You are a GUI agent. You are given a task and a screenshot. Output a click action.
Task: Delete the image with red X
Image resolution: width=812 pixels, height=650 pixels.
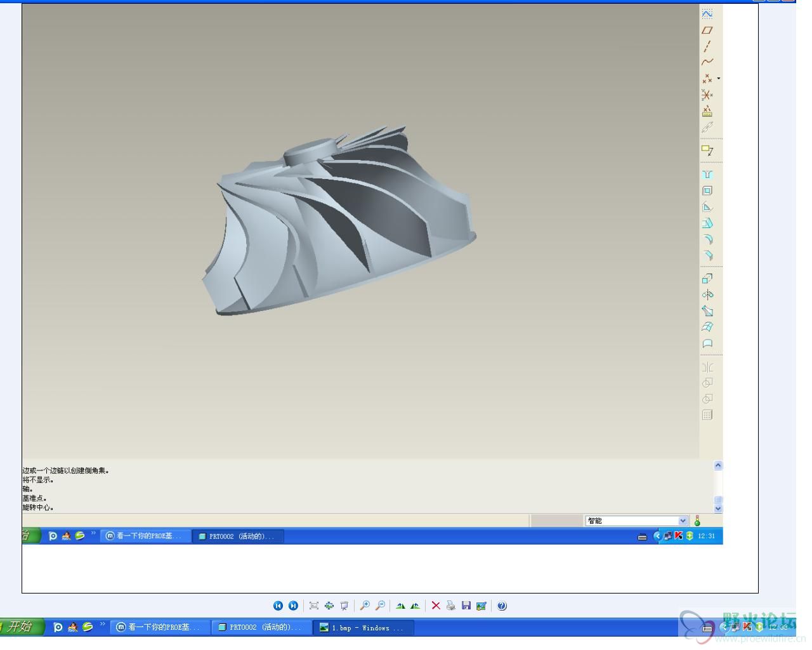(x=436, y=606)
